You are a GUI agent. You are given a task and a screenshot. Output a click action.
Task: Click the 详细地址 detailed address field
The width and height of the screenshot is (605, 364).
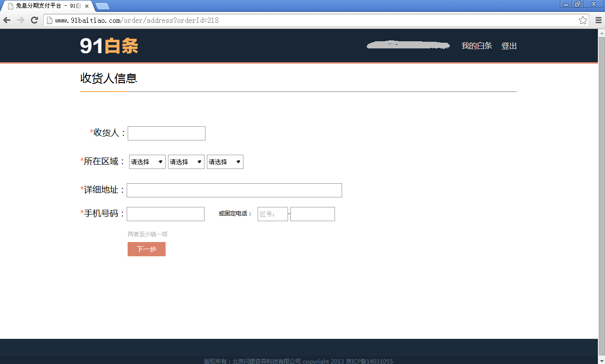234,190
